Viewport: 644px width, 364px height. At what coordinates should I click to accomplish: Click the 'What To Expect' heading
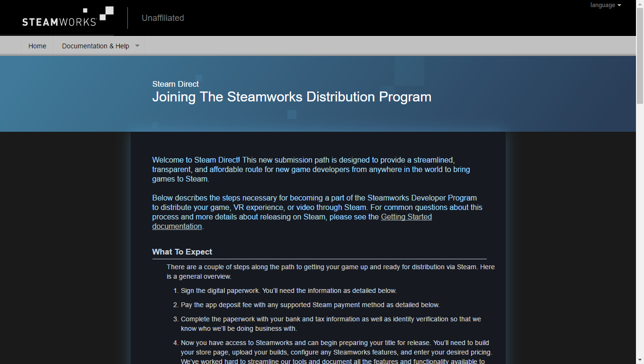182,252
